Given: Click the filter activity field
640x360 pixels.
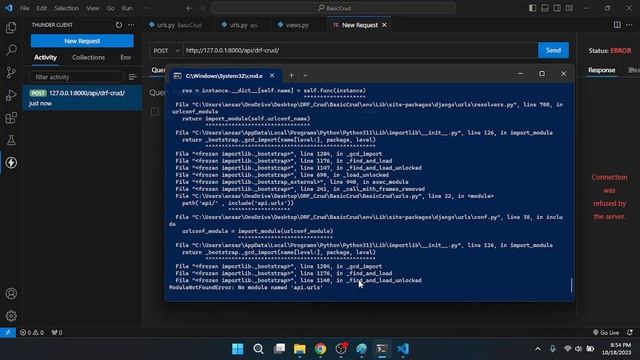Looking at the screenshot, I should coord(76,77).
